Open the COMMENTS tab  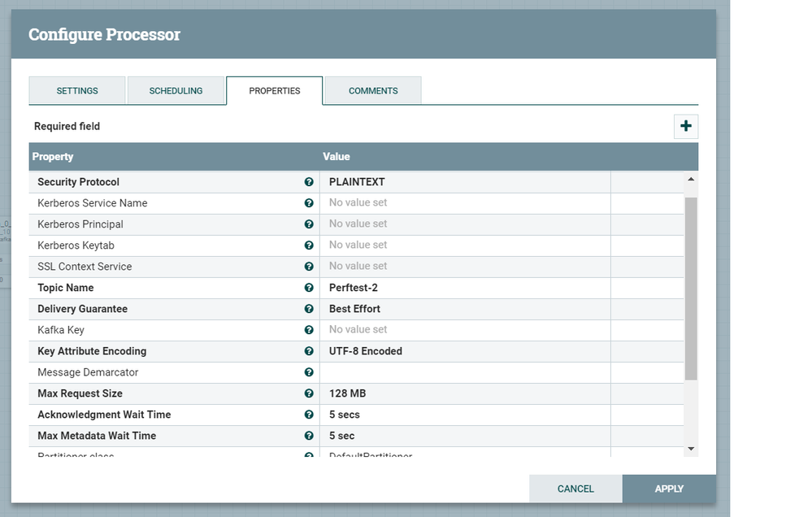pos(371,90)
